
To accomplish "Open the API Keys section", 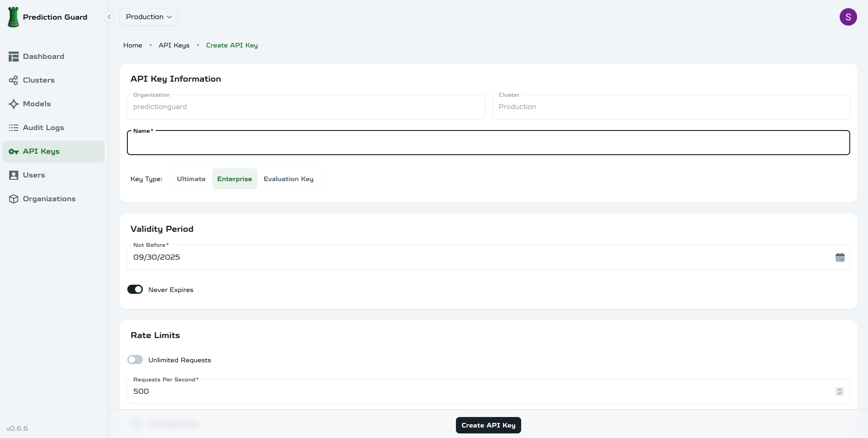I will click(x=41, y=151).
